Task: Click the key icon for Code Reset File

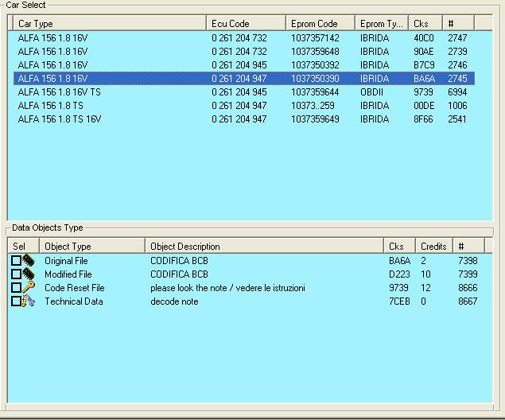Action: click(x=29, y=288)
